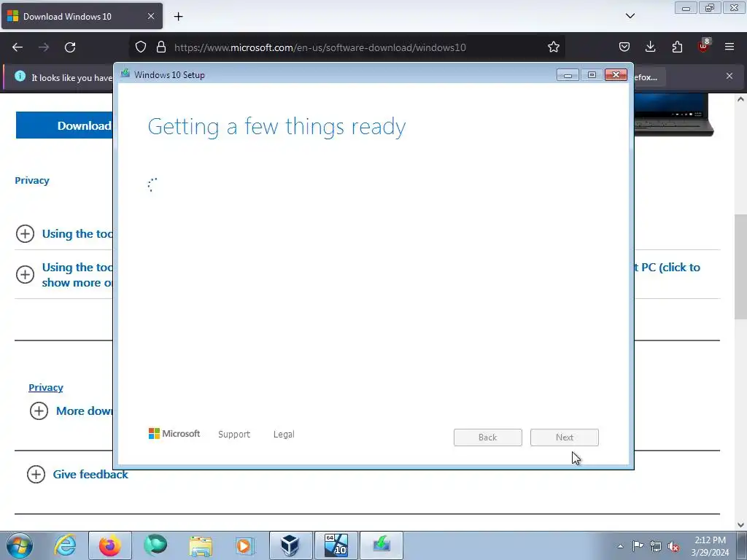747x560 pixels.
Task: Save page to Pocket
Action: (624, 47)
